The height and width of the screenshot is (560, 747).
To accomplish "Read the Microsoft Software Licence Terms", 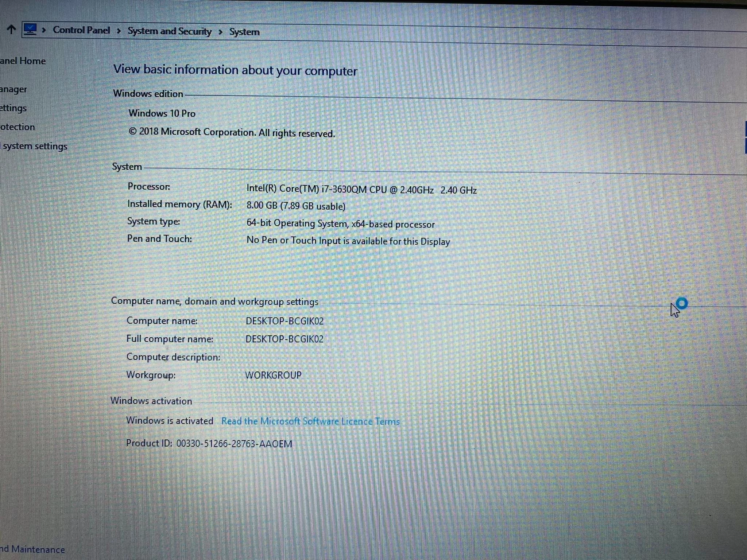I will pyautogui.click(x=310, y=421).
